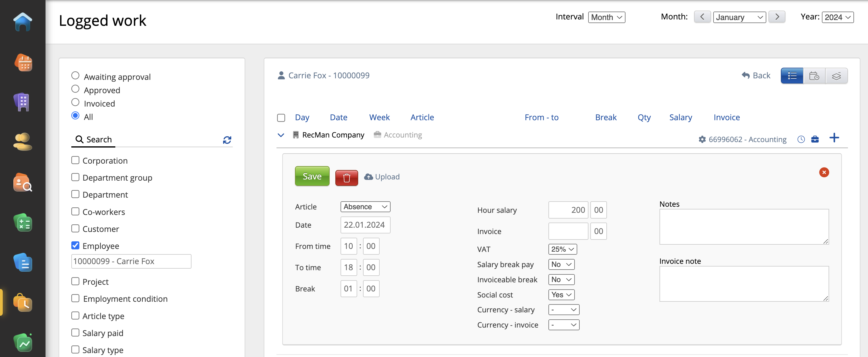Collapse the RecMan Company row chevron
This screenshot has height=357, width=868.
coord(280,135)
